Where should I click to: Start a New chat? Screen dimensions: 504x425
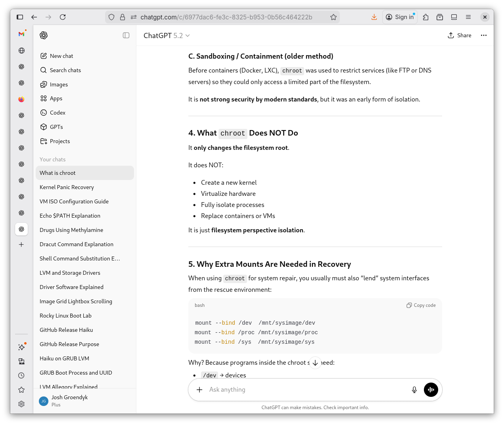61,56
